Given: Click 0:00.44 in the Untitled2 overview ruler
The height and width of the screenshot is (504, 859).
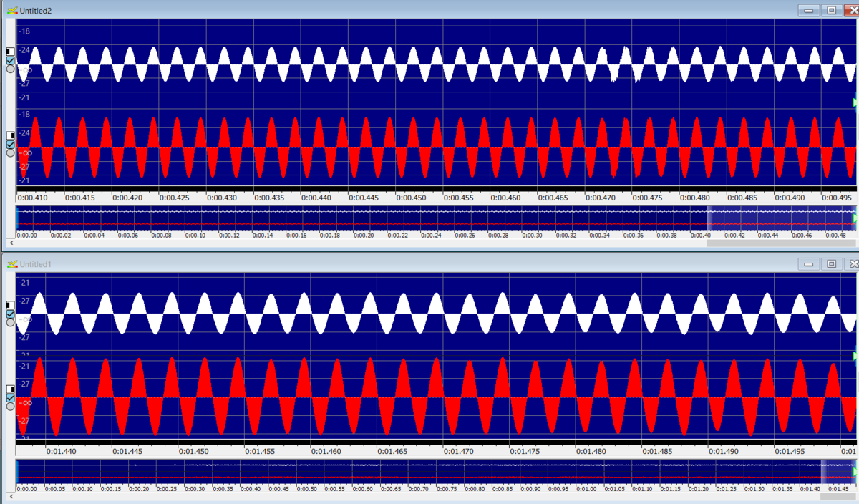Looking at the screenshot, I should (x=769, y=235).
